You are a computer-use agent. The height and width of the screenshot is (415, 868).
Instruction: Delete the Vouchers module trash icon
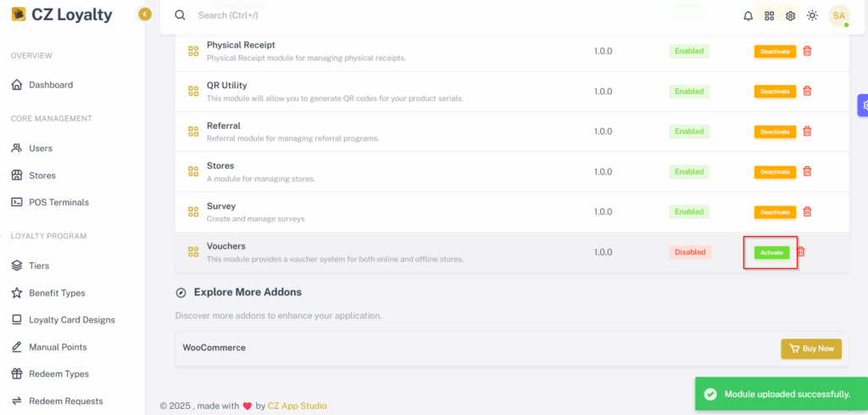[800, 252]
